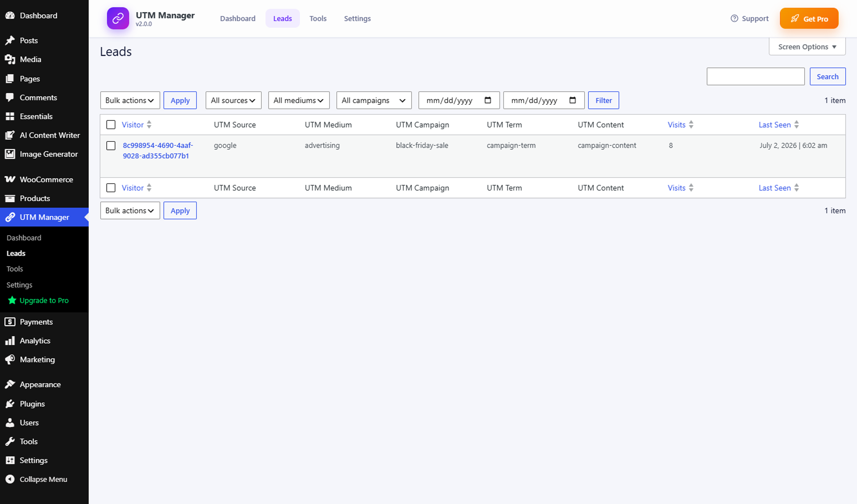
Task: Click the UTM Manager link icon in sidebar
Action: 10,217
